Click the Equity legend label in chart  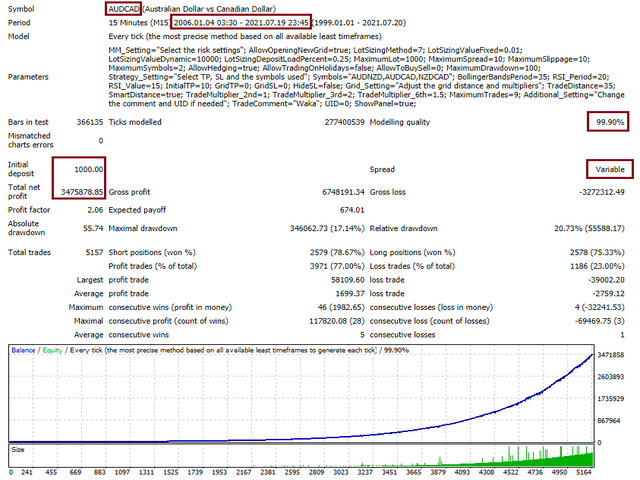52,350
